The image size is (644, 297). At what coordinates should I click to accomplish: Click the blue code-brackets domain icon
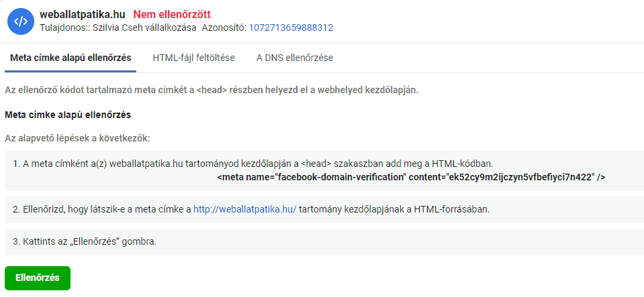coord(21,21)
